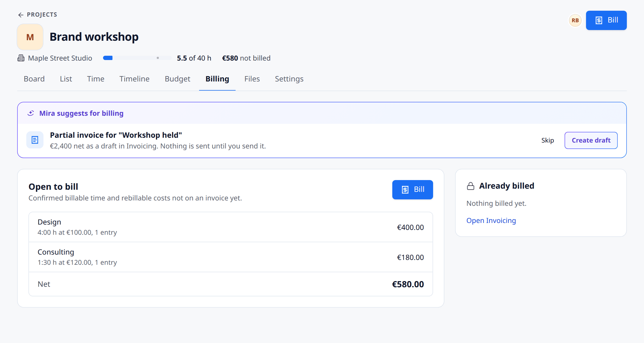
Task: Click the invoice document icon for partial invoice
Action: [x=35, y=140]
